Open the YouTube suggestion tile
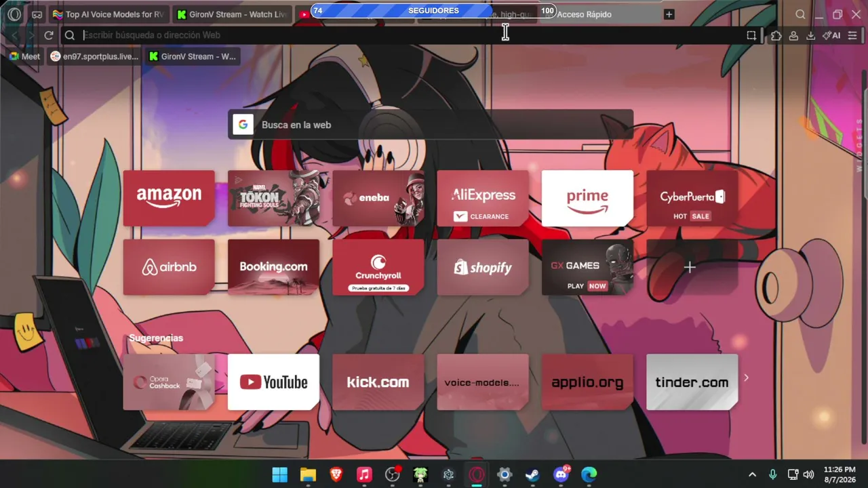The width and height of the screenshot is (868, 488). [273, 382]
